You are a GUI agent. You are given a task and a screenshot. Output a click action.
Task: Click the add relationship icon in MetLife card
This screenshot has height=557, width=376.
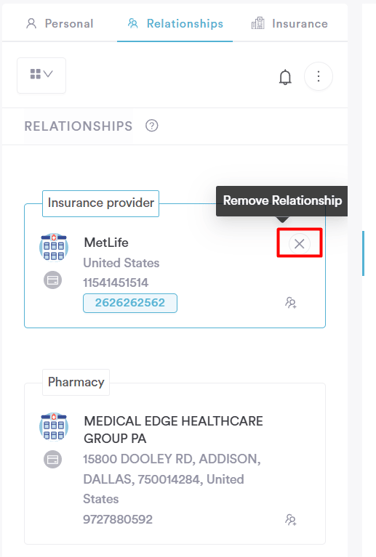pos(291,303)
